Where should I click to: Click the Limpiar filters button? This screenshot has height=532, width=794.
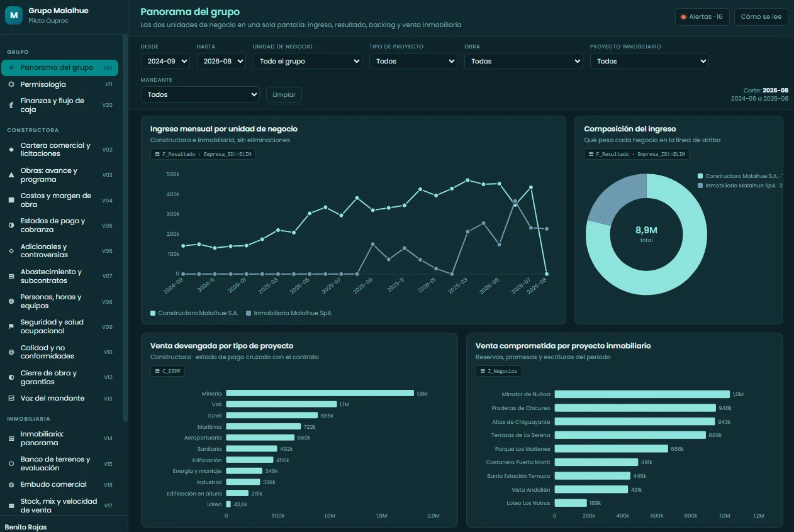284,94
